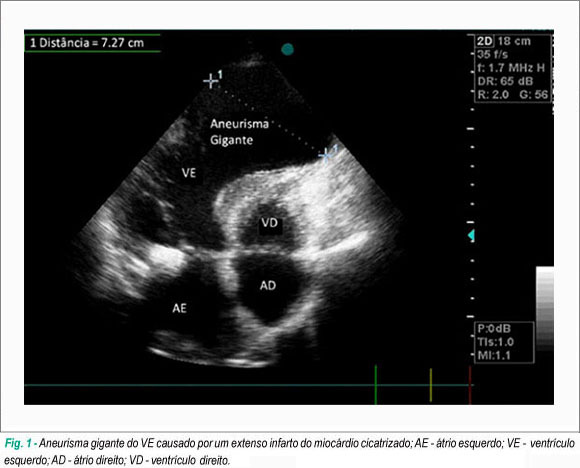Click the green timeline marker
The image size is (580, 468).
375,384
